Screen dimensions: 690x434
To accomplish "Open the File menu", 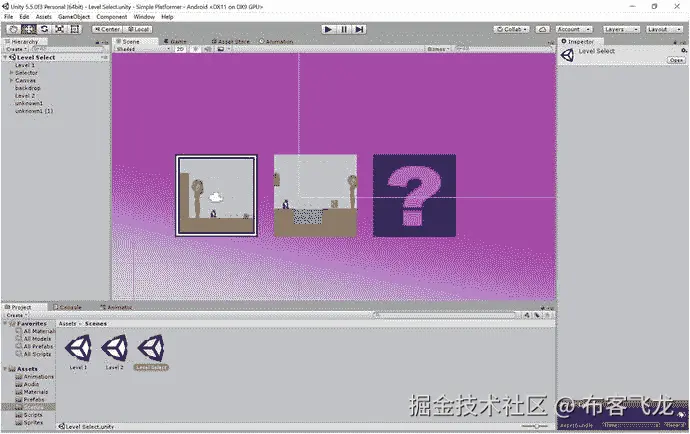I will [8, 17].
